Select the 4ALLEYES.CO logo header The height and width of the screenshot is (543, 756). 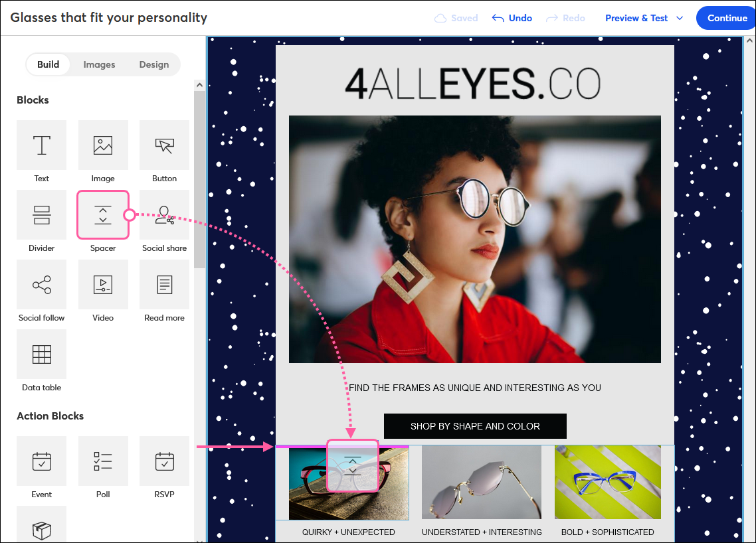472,84
